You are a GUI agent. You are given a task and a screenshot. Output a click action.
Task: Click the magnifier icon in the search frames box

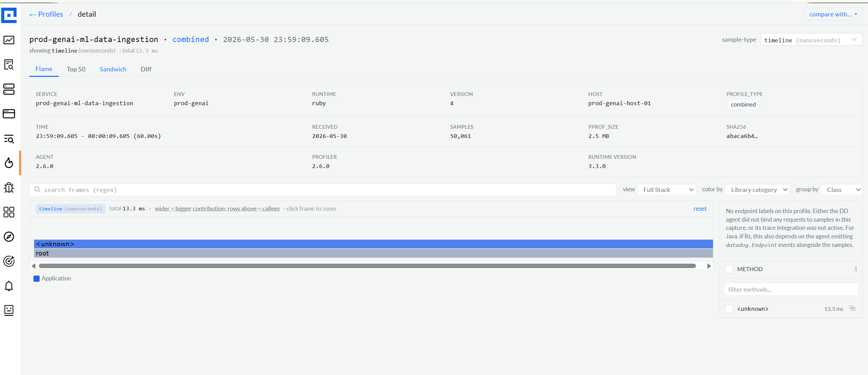point(38,190)
